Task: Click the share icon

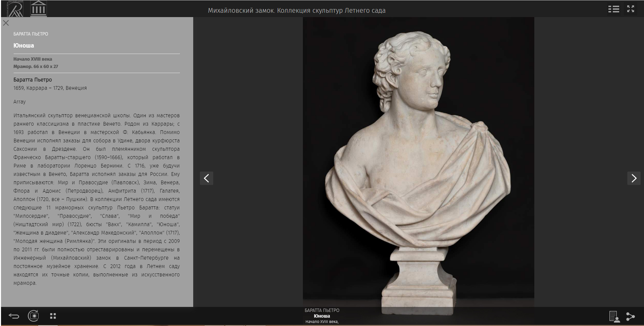Action: [x=630, y=316]
